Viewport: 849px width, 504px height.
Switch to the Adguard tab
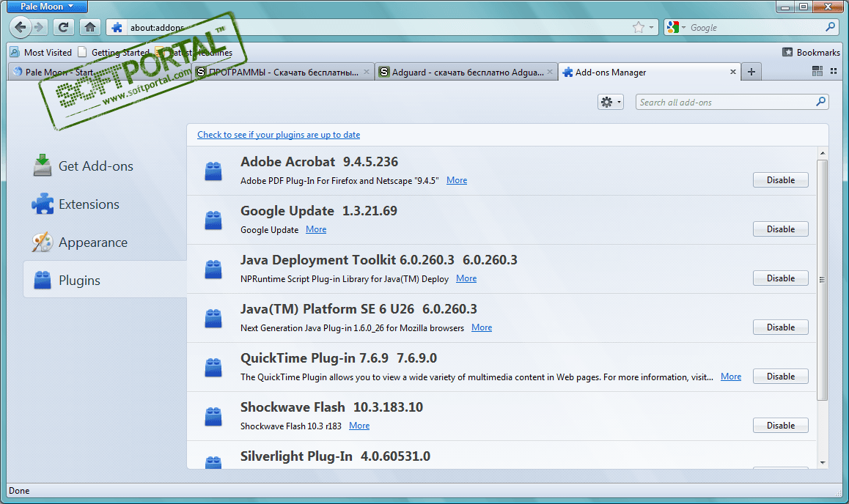click(466, 72)
